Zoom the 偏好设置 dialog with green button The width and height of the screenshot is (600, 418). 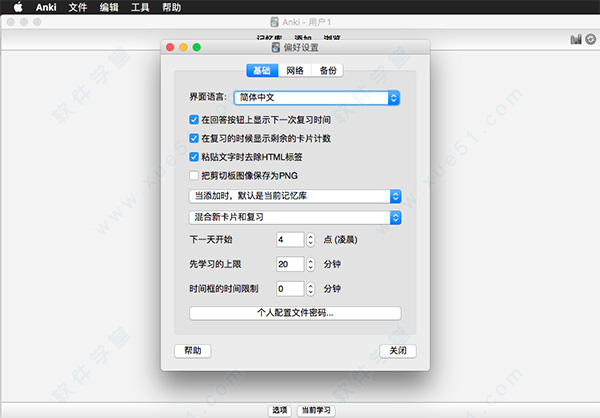[197, 47]
